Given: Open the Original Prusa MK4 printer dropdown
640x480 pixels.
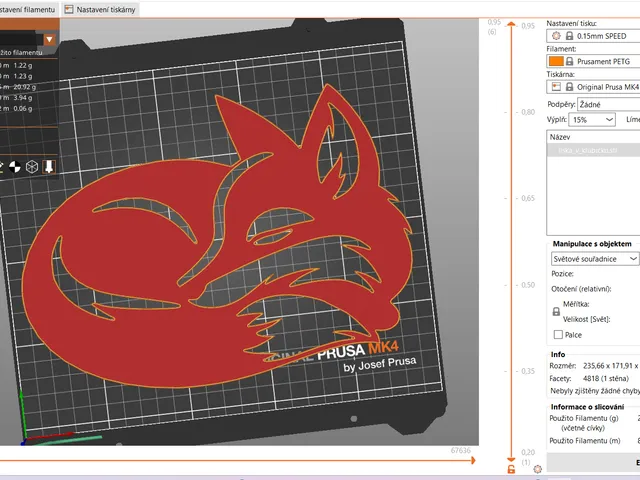Looking at the screenshot, I should pyautogui.click(x=593, y=87).
